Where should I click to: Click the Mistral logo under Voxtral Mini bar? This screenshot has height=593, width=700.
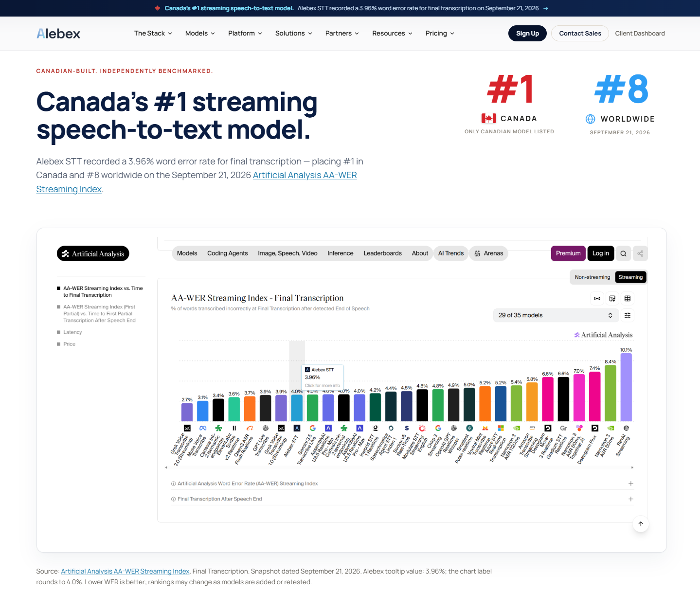coord(485,428)
